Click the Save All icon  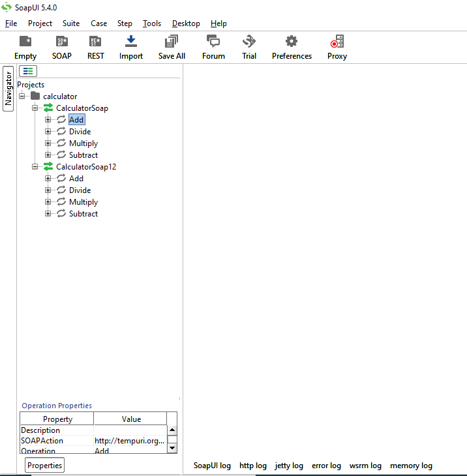click(172, 41)
